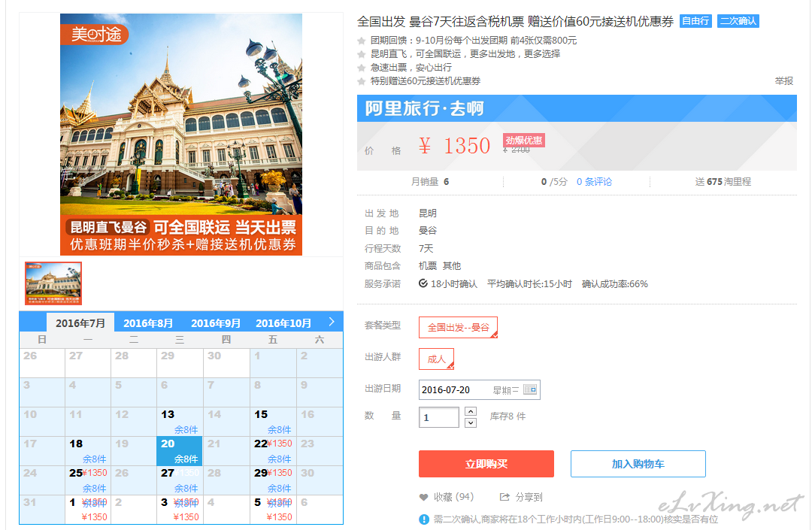The width and height of the screenshot is (812, 530).
Task: Select July 27 on the calendar
Action: tap(180, 480)
